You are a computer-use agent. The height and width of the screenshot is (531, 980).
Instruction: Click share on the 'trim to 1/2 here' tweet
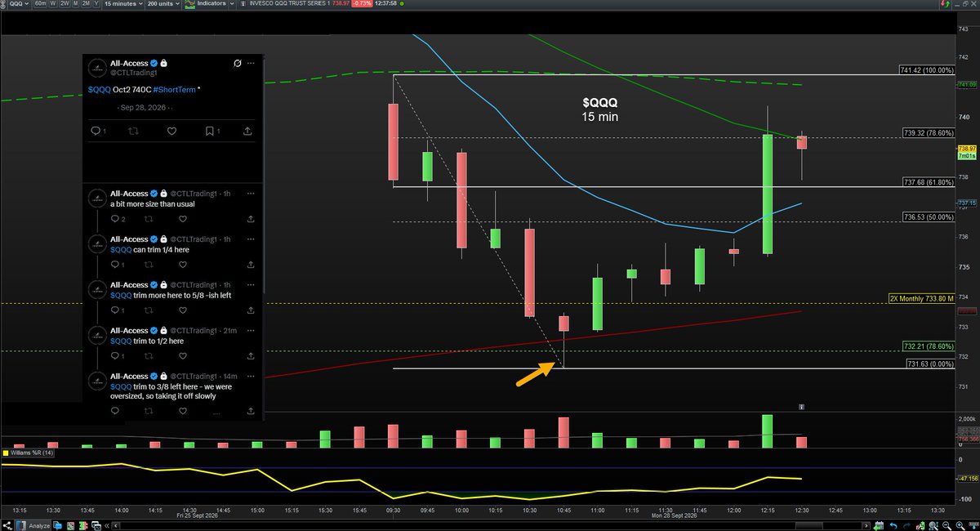[x=250, y=356]
